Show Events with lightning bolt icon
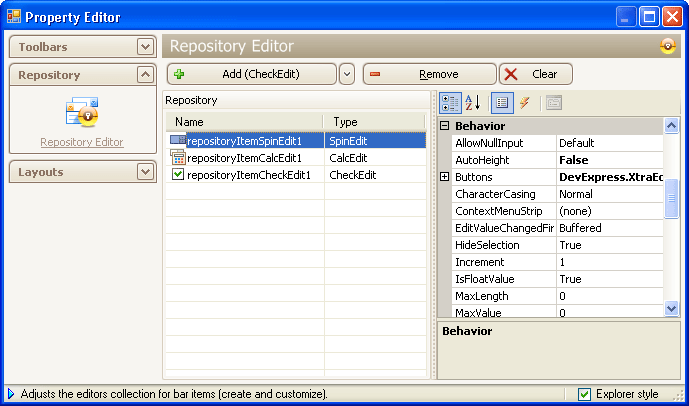The image size is (689, 406). [525, 103]
